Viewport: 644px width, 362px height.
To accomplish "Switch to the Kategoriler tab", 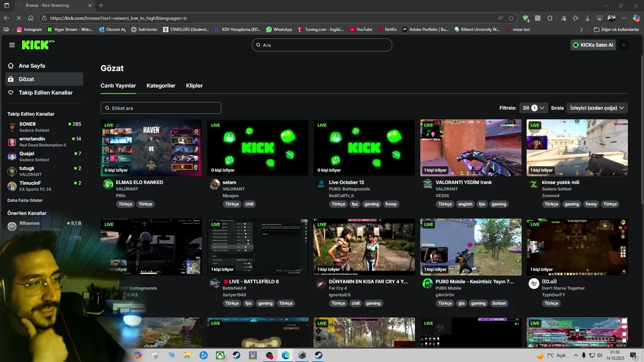I will pos(161,85).
